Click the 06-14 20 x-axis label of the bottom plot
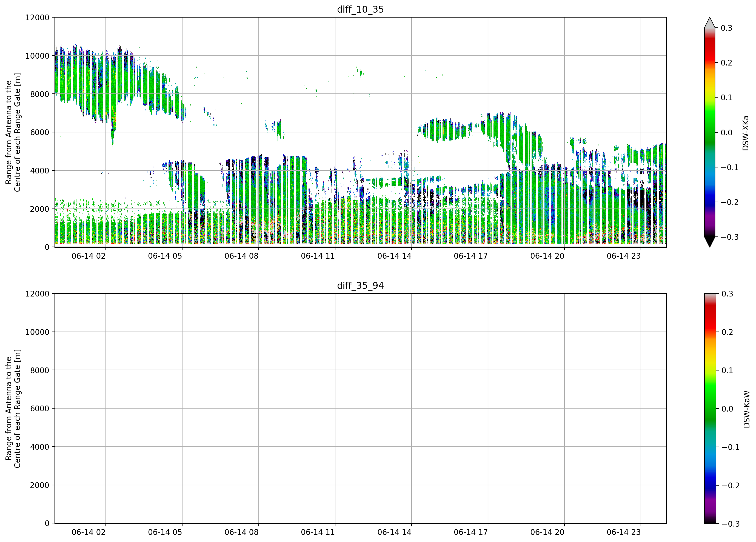 pos(547,532)
